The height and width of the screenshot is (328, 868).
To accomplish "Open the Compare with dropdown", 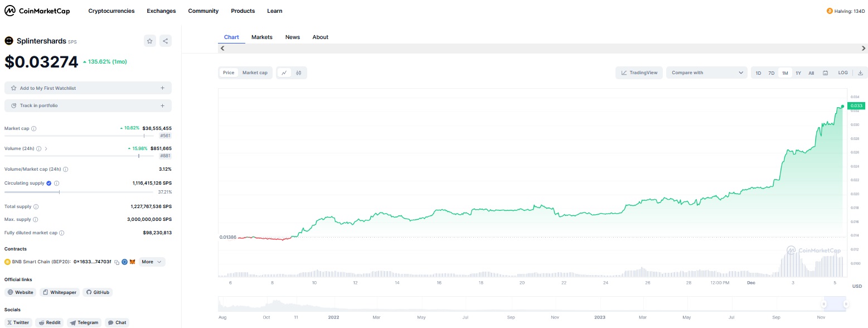I will tap(707, 73).
